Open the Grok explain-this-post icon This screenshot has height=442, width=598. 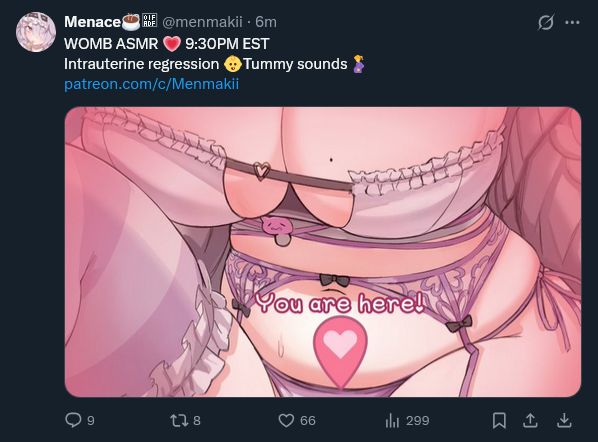[545, 23]
